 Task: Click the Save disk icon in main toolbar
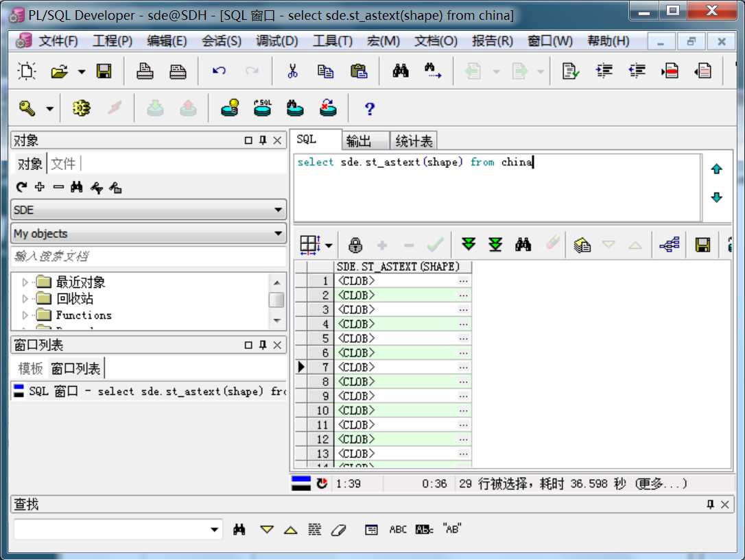(x=104, y=71)
